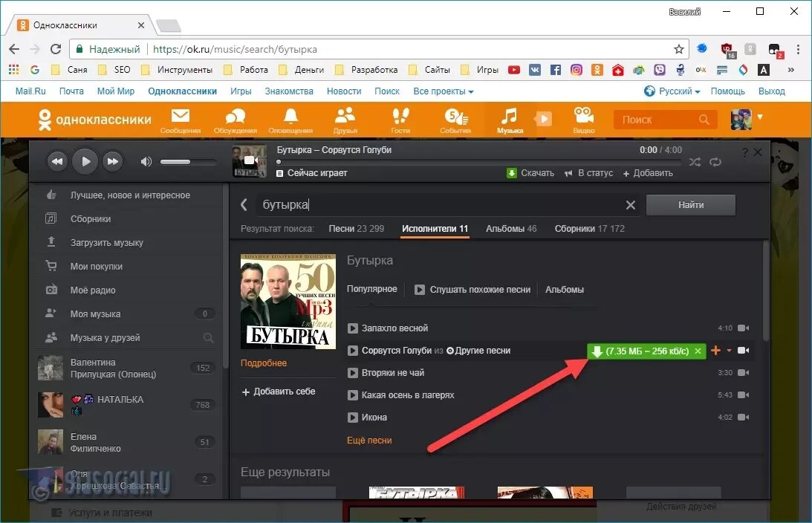812x523 pixels.
Task: Open Сейчас играет playlist
Action: [312, 173]
